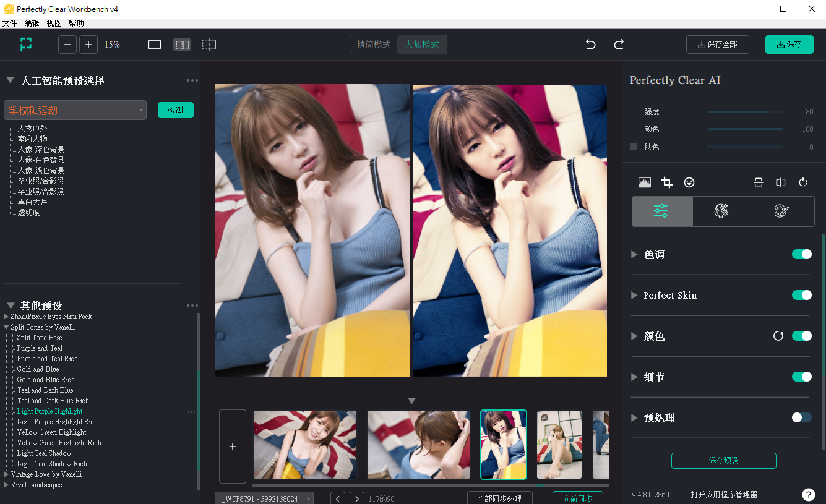The height and width of the screenshot is (504, 826).
Task: Open the histogram icon
Action: (x=645, y=182)
